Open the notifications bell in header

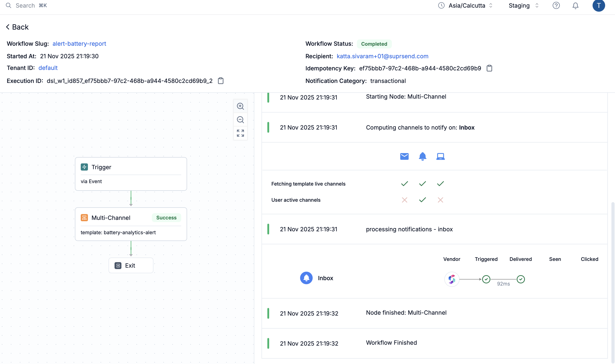tap(575, 6)
